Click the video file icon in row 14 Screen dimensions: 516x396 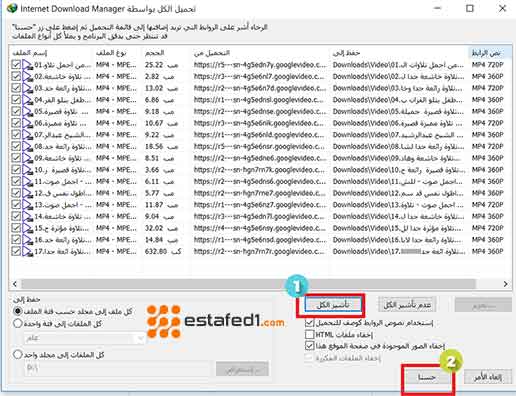pyautogui.click(x=28, y=217)
